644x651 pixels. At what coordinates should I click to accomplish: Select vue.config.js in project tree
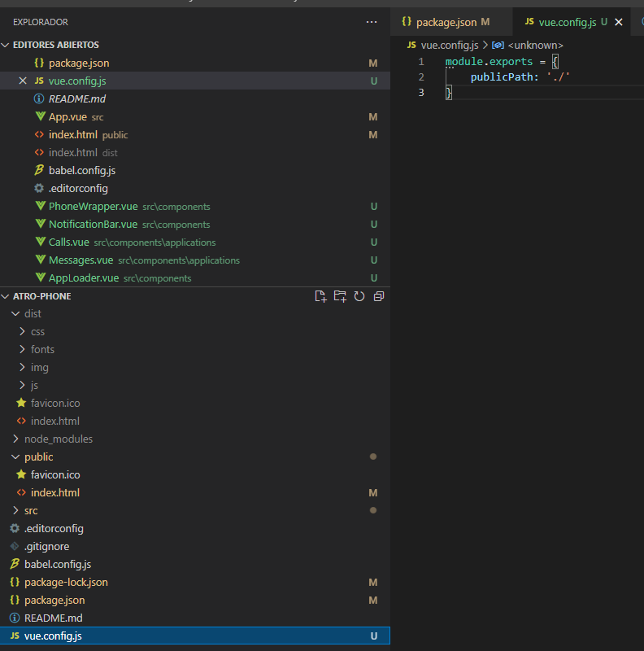pyautogui.click(x=195, y=636)
